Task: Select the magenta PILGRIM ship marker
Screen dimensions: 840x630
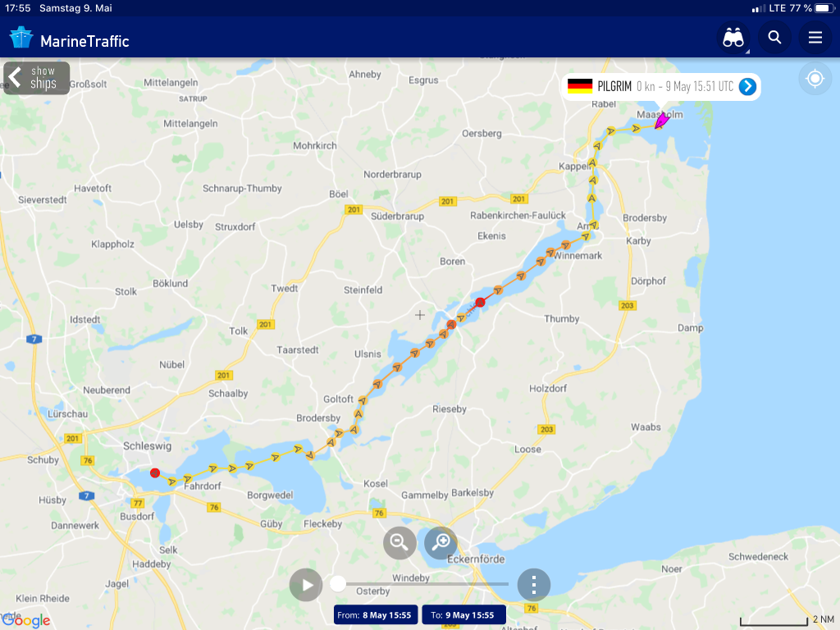Action: [662, 121]
